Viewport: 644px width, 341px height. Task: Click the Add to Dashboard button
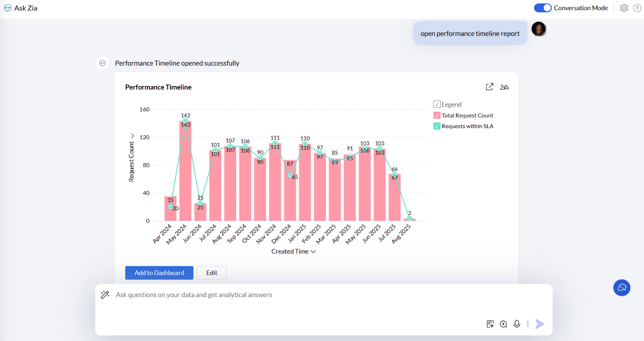click(x=159, y=273)
